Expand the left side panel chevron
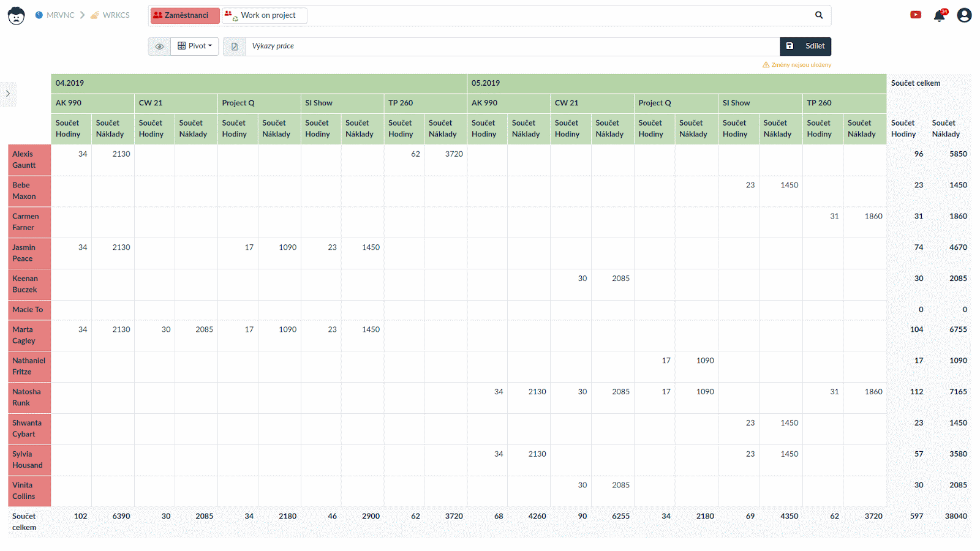The image size is (980, 551). (8, 94)
